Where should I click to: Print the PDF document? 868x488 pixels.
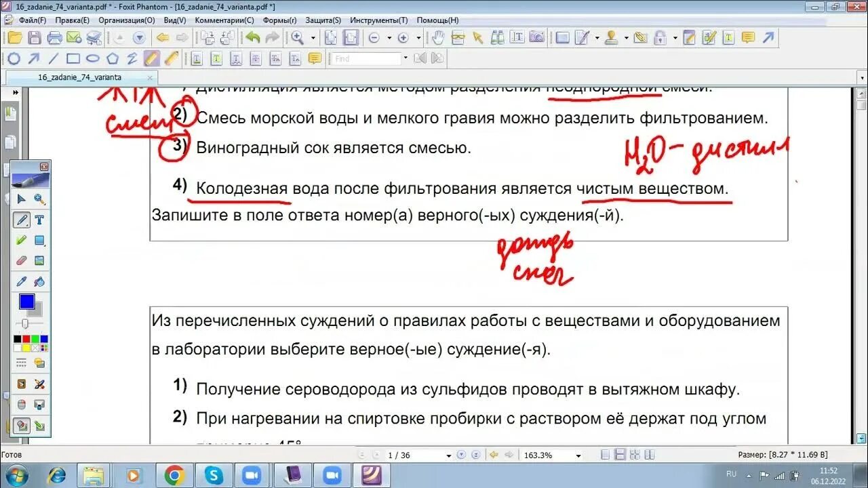point(54,38)
